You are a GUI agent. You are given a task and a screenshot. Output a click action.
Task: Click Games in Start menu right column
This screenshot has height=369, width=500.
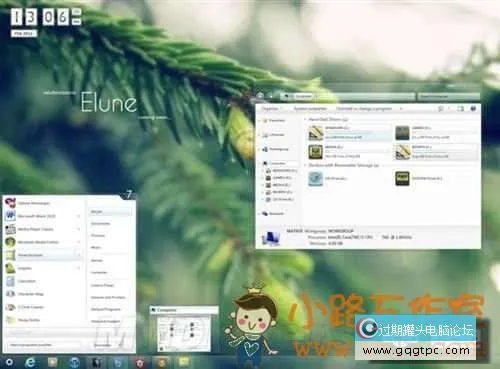pyautogui.click(x=97, y=260)
